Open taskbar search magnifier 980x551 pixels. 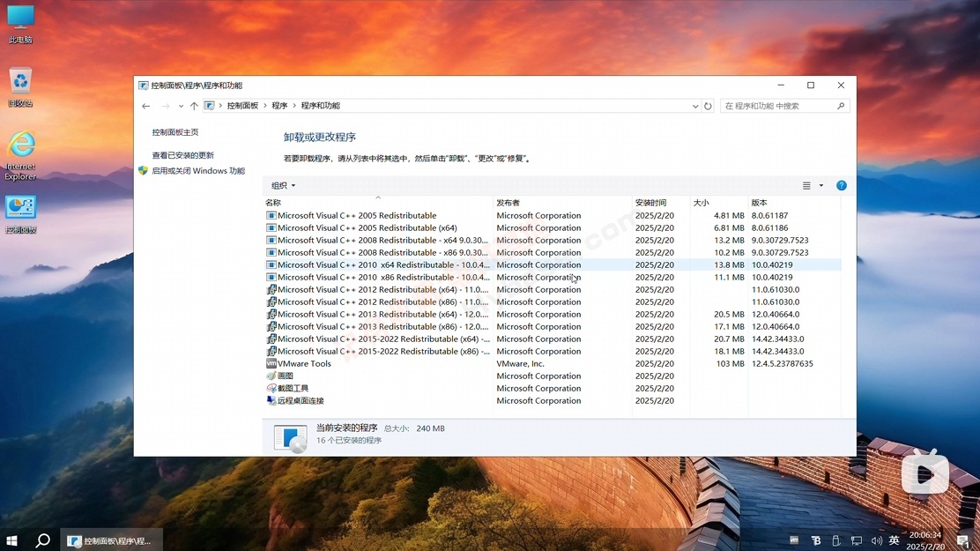[x=42, y=540]
